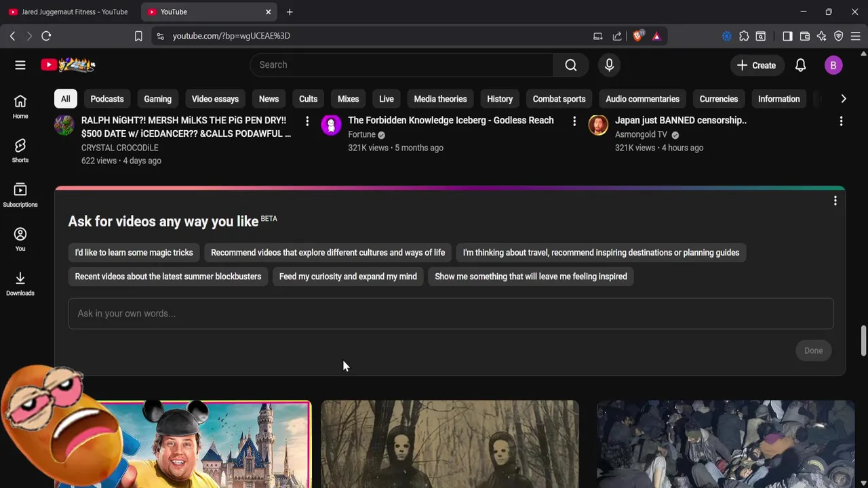The height and width of the screenshot is (488, 868).
Task: Open the account avatar B menu
Action: coord(833,65)
